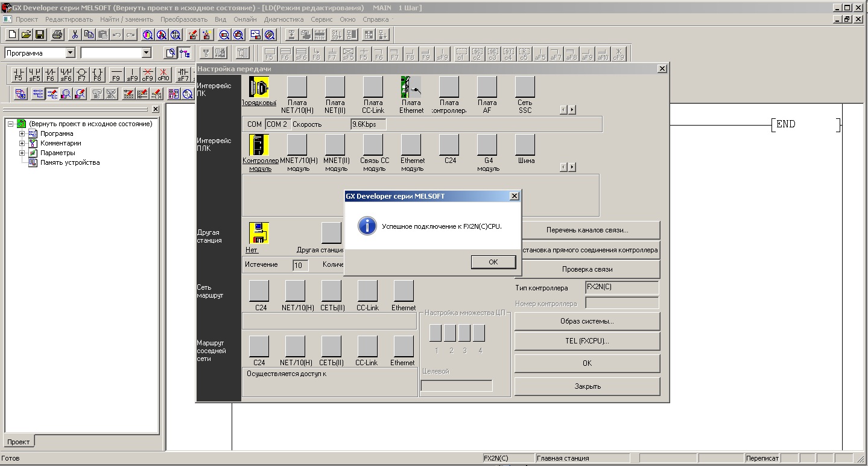Image resolution: width=868 pixels, height=466 pixels.
Task: Collapse the project root tree node
Action: pyautogui.click(x=11, y=124)
